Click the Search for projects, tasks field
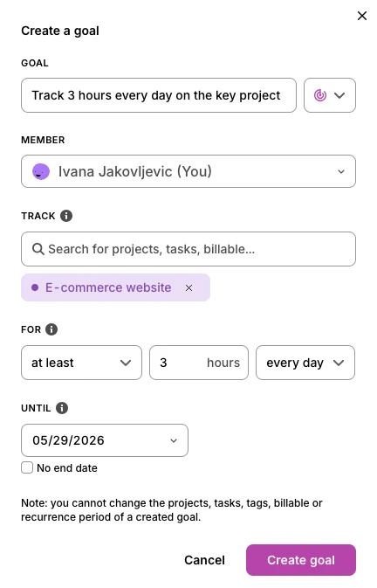The width and height of the screenshot is (377, 588). click(188, 249)
